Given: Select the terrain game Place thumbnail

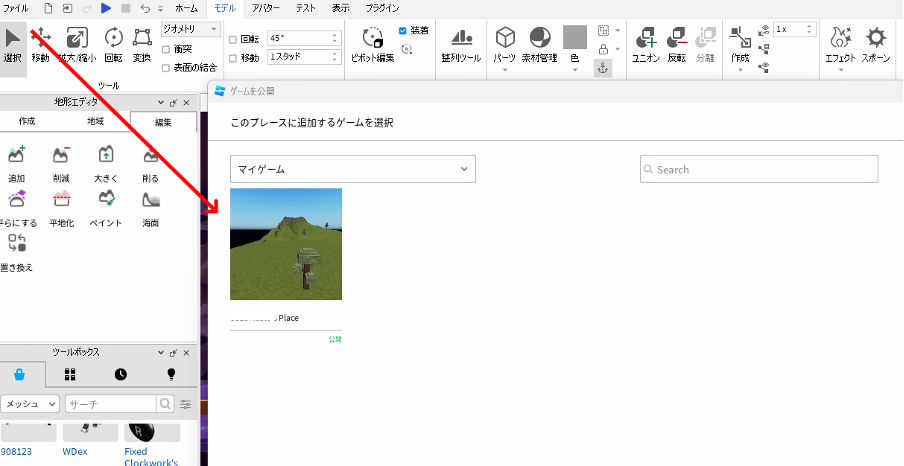Looking at the screenshot, I should tap(286, 244).
